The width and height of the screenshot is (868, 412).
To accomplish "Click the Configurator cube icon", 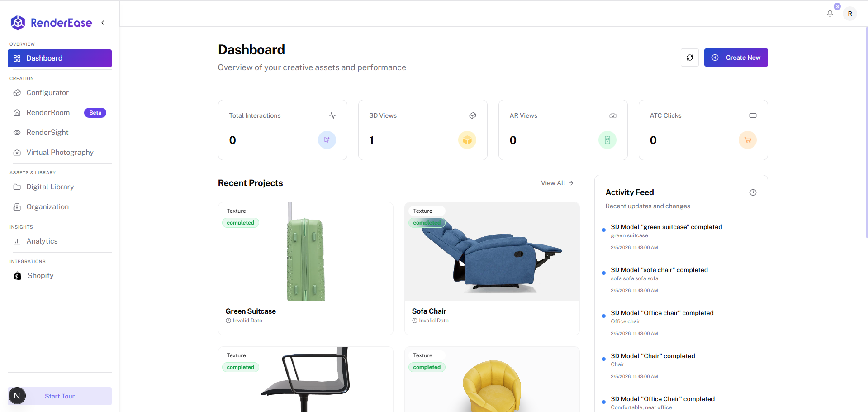I will (x=17, y=93).
